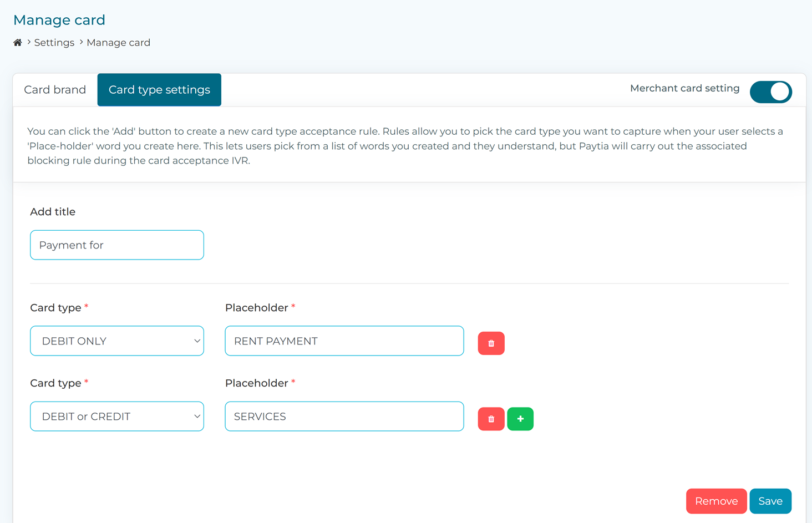
Task: Click the Manage card page heading
Action: point(59,20)
